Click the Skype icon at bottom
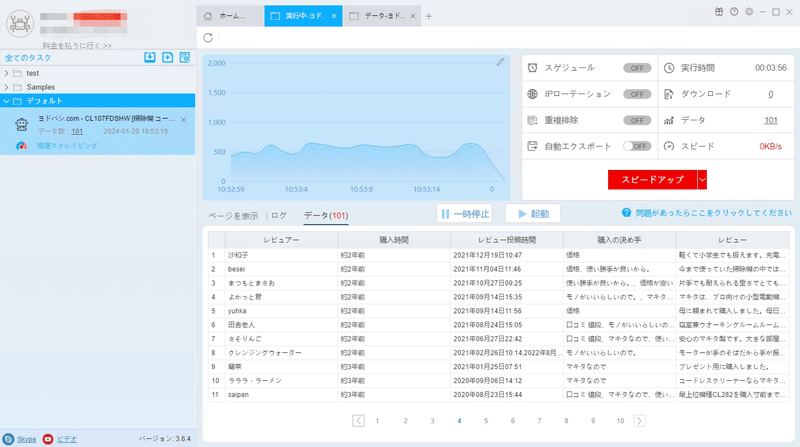Image resolution: width=800 pixels, height=447 pixels. click(8, 439)
